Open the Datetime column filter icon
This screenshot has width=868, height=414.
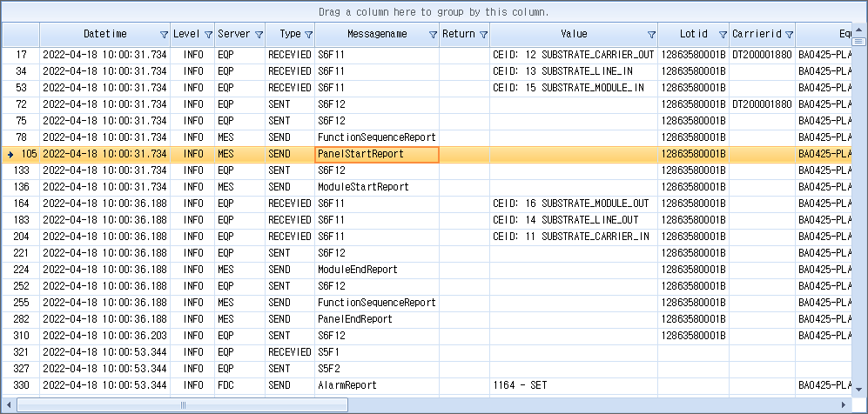click(x=165, y=35)
